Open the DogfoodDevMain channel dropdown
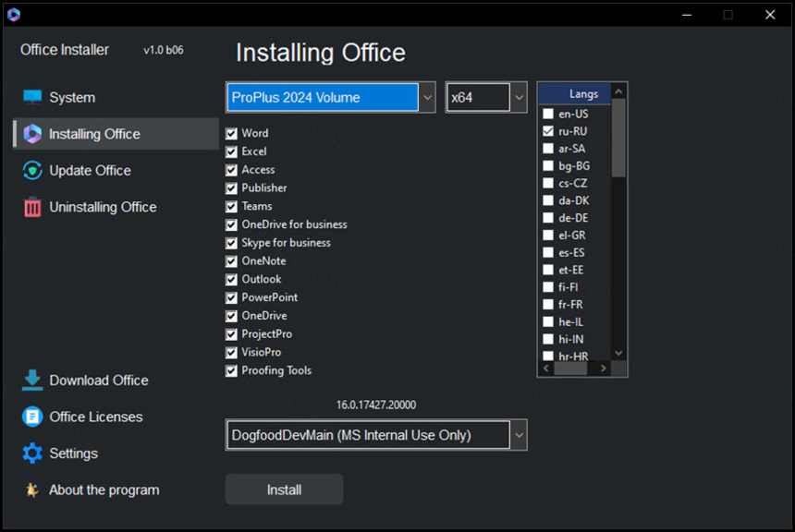Screen dimensions: 795x532 (519, 435)
